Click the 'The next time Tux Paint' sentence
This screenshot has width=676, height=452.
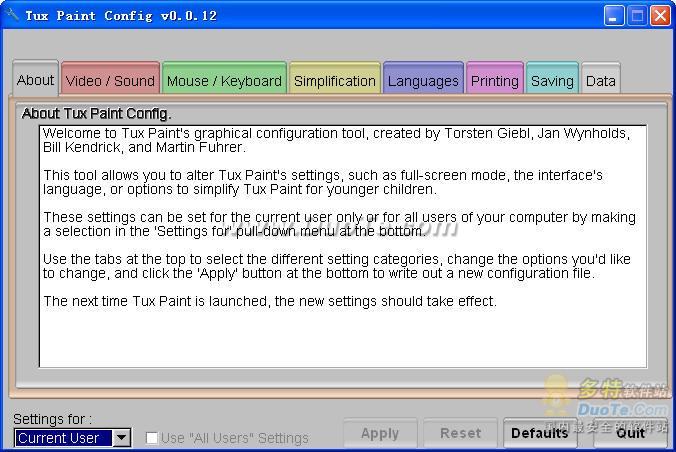(270, 301)
